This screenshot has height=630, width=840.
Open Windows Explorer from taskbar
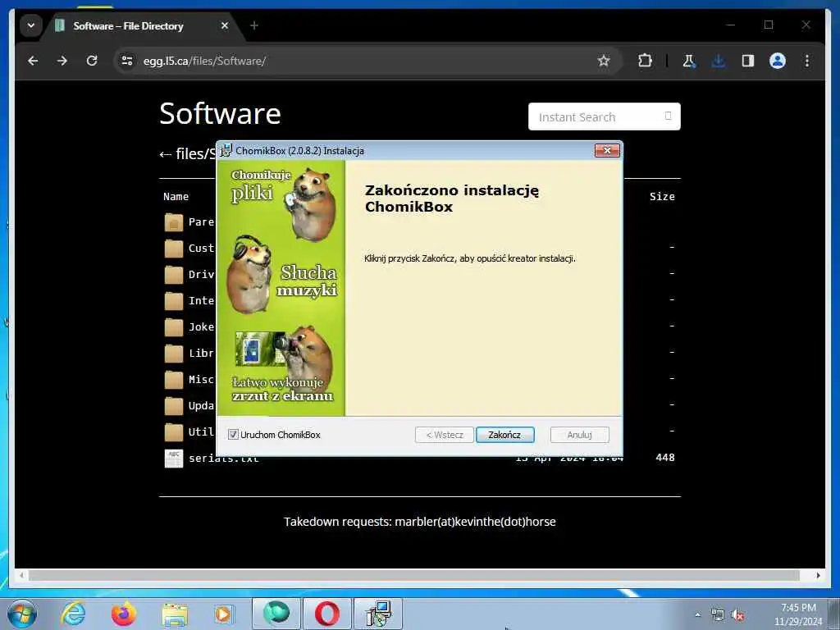click(175, 614)
